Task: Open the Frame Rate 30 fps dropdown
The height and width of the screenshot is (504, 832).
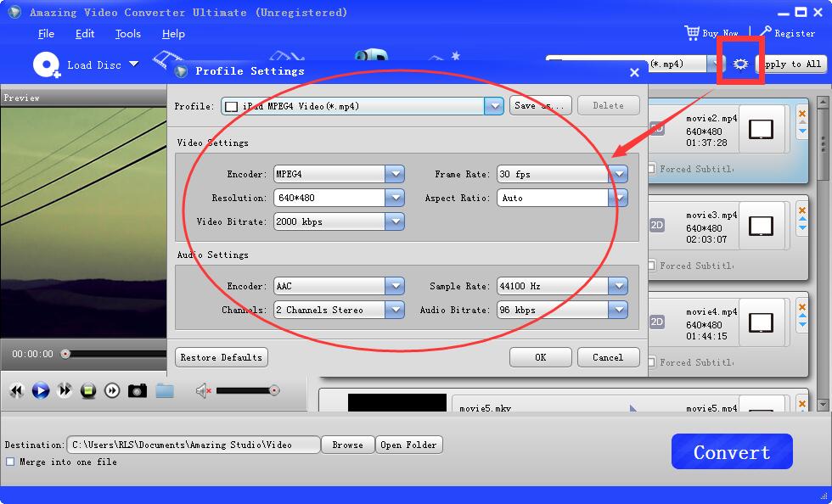Action: [618, 174]
